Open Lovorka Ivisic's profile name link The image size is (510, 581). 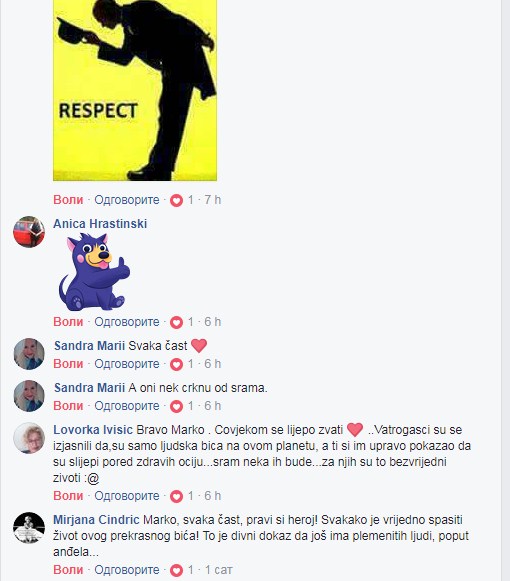pyautogui.click(x=93, y=430)
